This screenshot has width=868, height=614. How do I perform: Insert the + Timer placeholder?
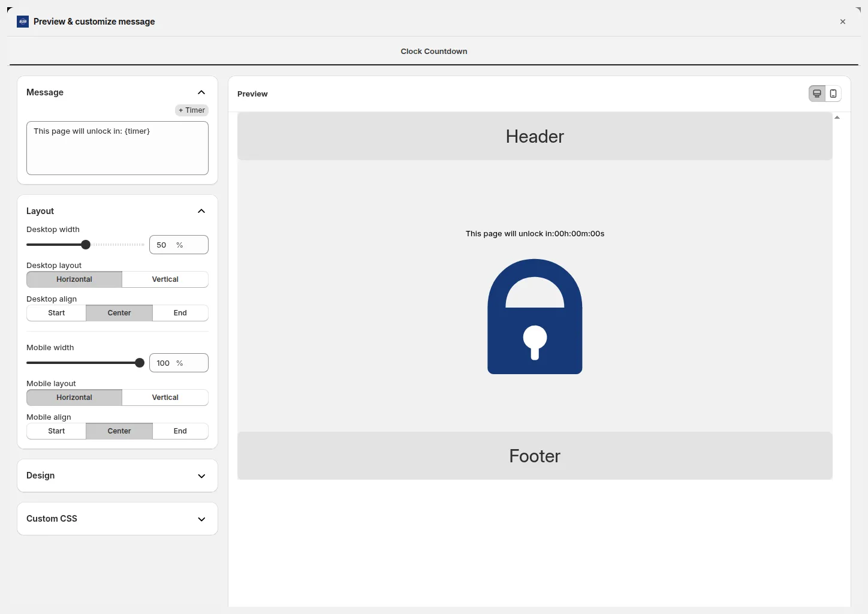192,110
